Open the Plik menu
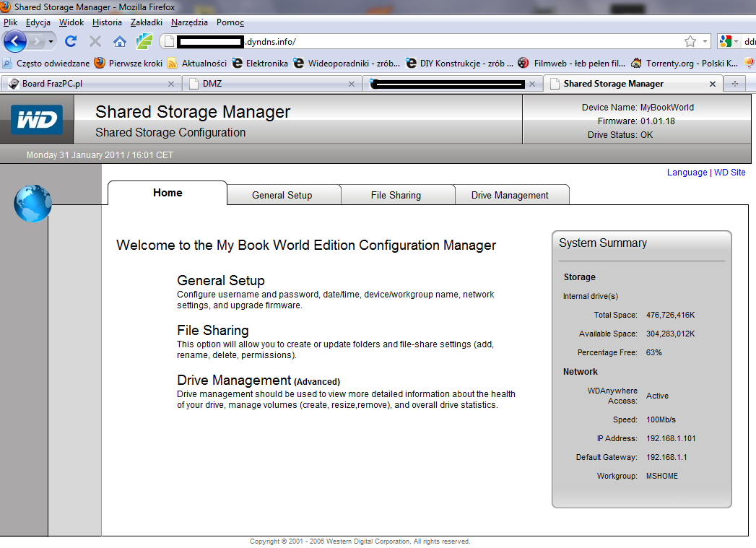 (x=10, y=22)
